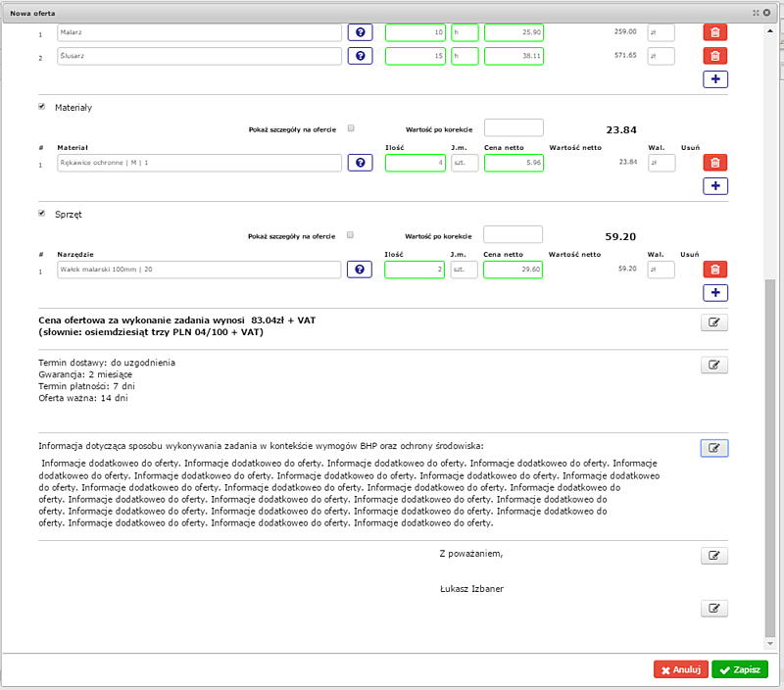784x690 pixels.
Task: Edit the delivery and warranty terms
Action: pos(714,365)
